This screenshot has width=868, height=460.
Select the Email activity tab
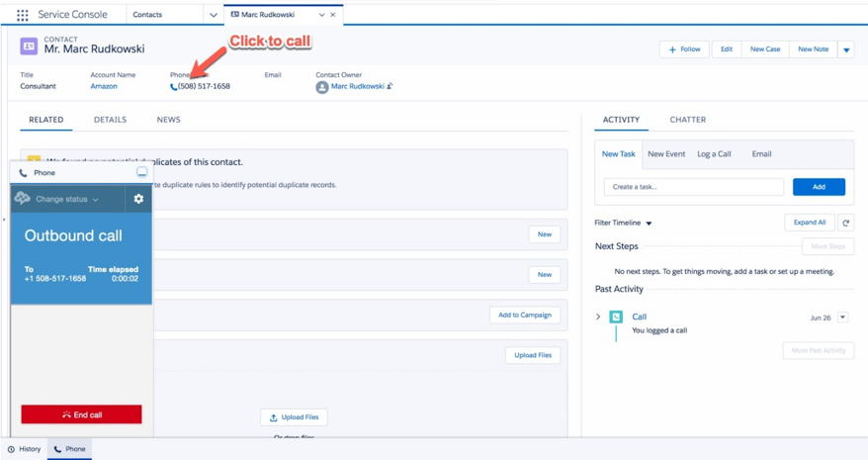tap(761, 154)
